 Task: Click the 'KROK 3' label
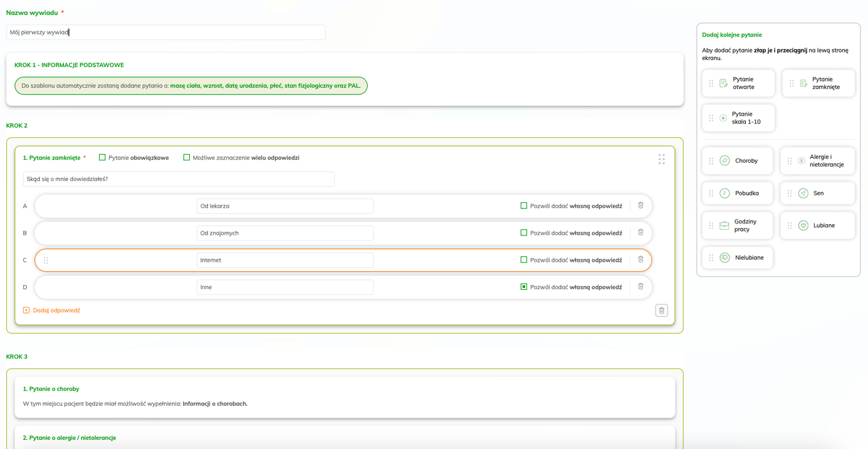pos(17,356)
